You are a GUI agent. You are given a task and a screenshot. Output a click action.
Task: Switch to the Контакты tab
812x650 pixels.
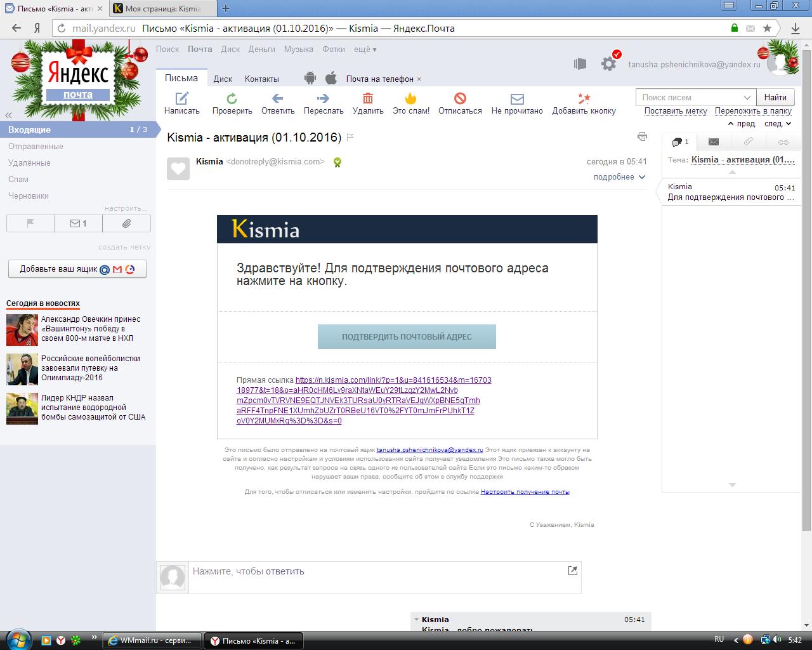262,79
